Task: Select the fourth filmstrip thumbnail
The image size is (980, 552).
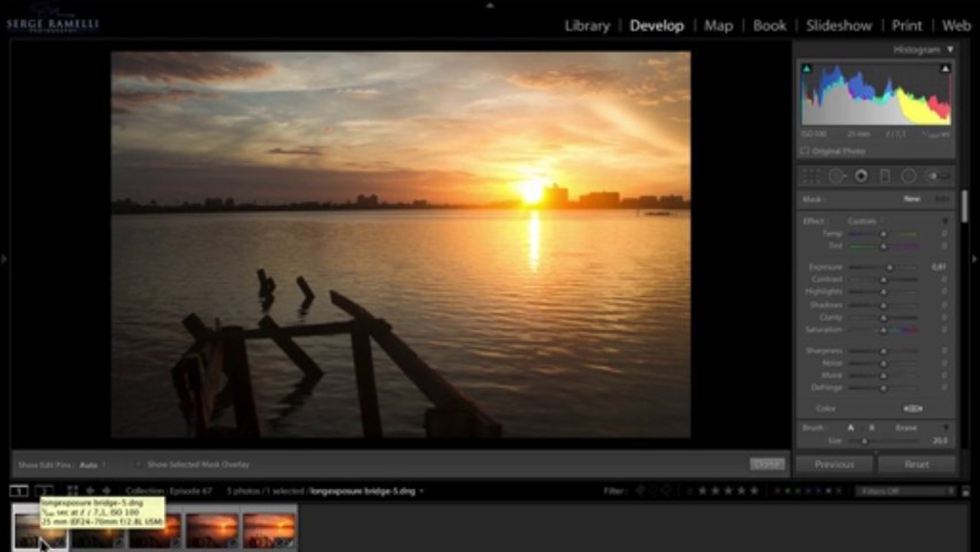Action: 211,530
